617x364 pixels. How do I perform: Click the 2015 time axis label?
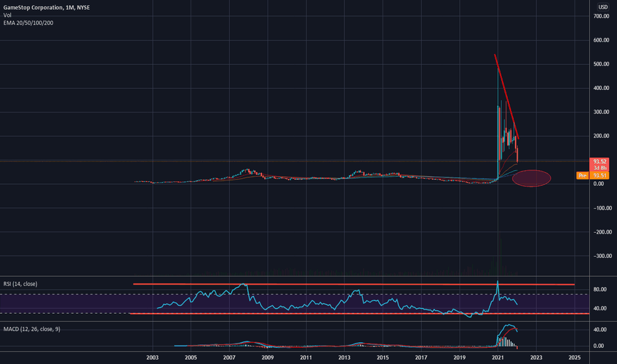click(x=383, y=357)
